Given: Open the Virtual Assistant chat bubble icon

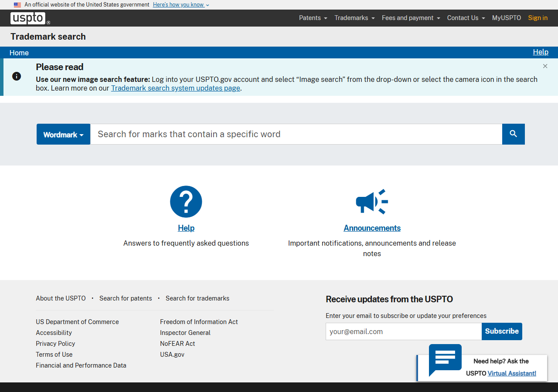Looking at the screenshot, I should 445,360.
